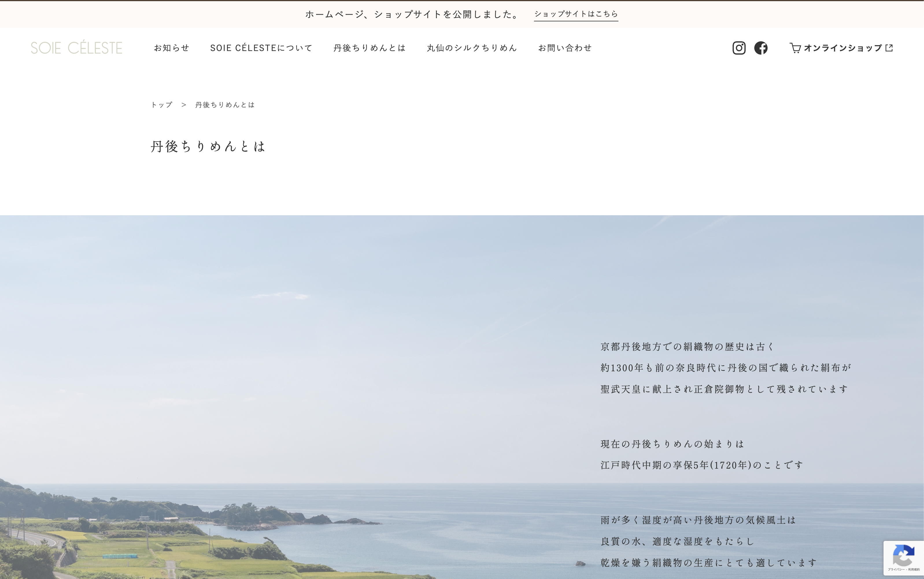Click オンラインショップ text link
The image size is (924, 579).
(843, 48)
